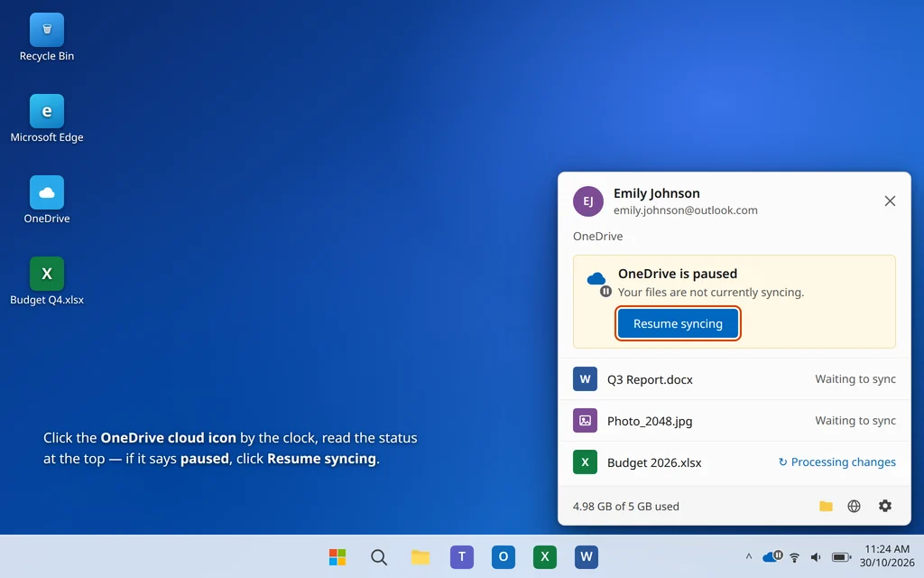Click Waiting to sync status for Q3 Report.docx

coord(855,379)
